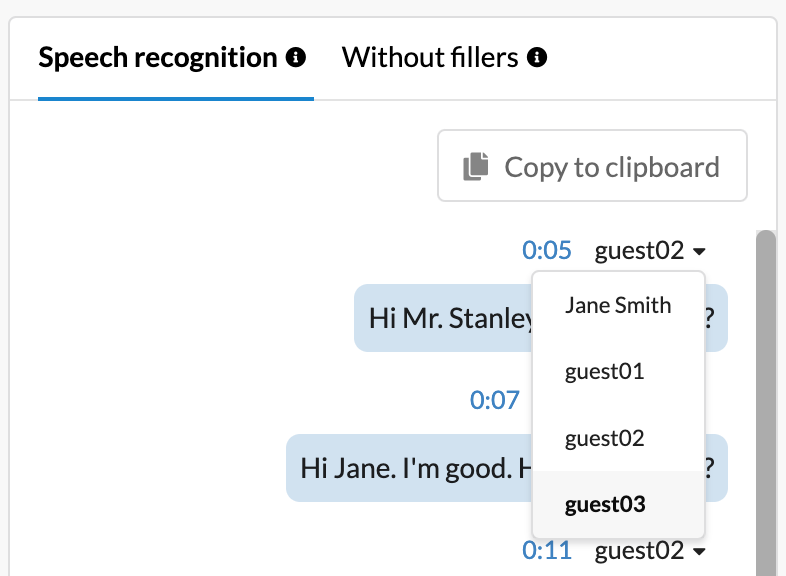Screen dimensions: 786x576
Task: Click the info icon beside Speech recognition
Action: pos(296,58)
